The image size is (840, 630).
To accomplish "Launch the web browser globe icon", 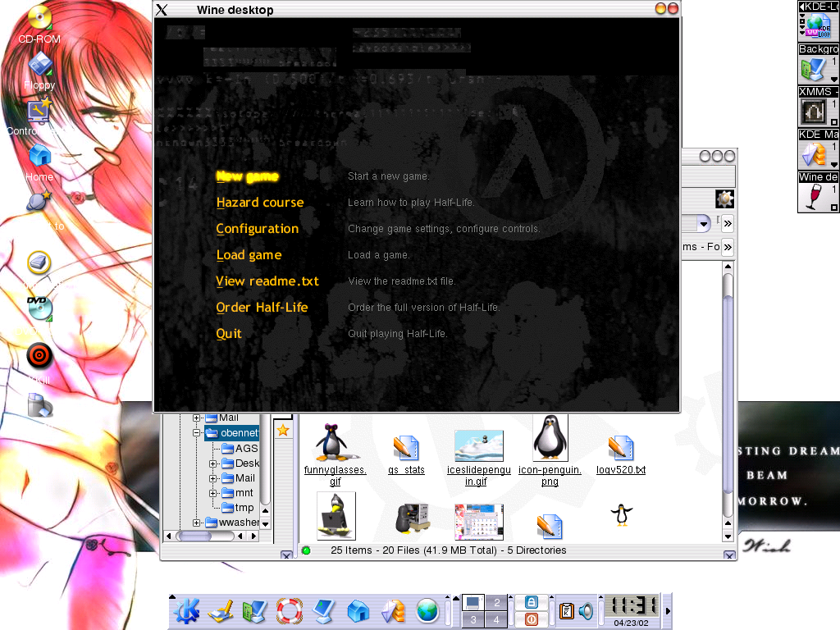I will click(427, 610).
